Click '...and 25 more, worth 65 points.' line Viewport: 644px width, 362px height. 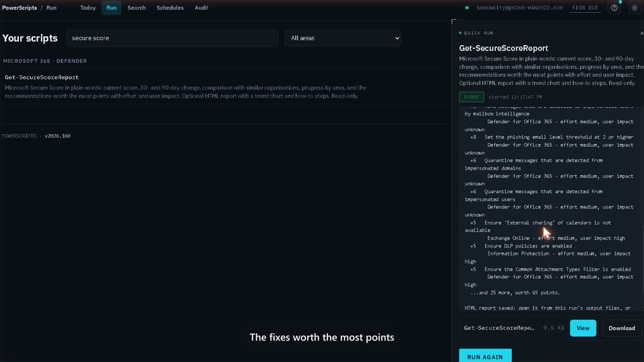[515, 293]
